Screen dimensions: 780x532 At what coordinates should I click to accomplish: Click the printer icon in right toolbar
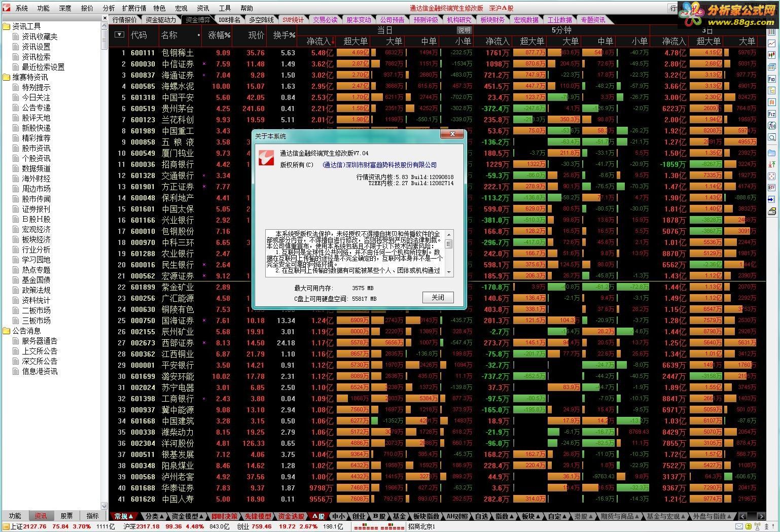point(772,210)
